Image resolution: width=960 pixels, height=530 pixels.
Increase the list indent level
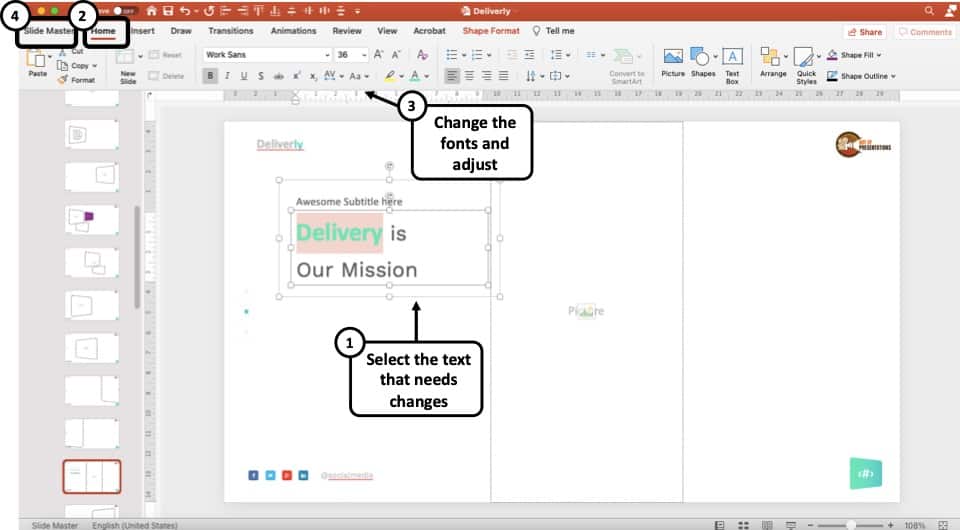[529, 54]
